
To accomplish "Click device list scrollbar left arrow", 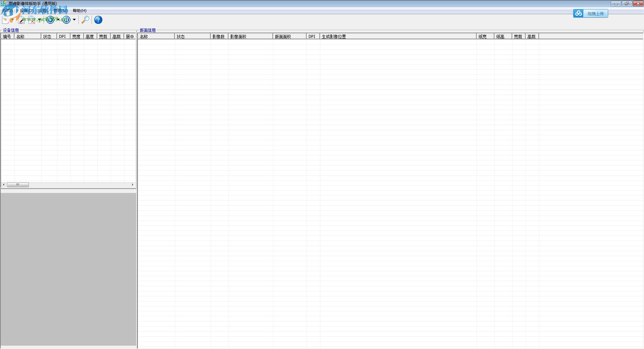I will point(4,185).
